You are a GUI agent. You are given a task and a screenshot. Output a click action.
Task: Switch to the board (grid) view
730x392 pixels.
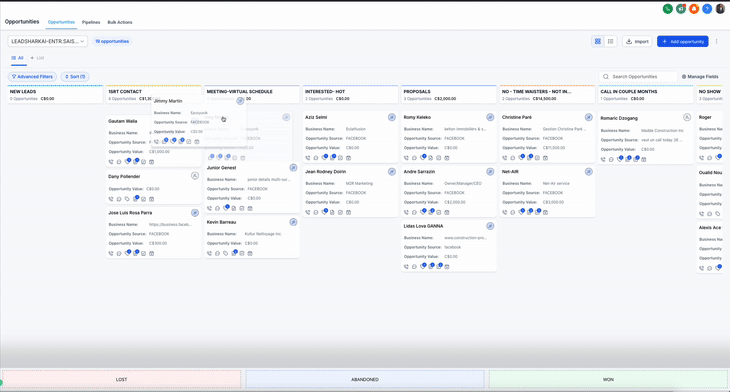coord(598,41)
